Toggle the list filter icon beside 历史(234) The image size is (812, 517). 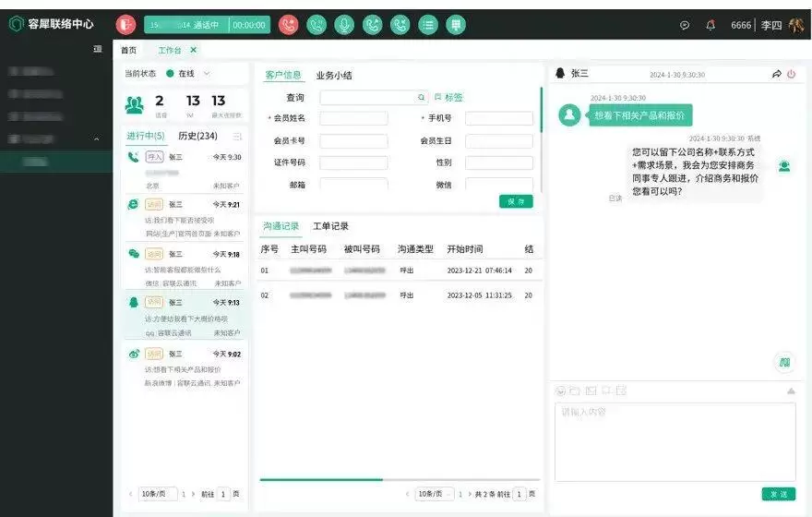pyautogui.click(x=237, y=137)
